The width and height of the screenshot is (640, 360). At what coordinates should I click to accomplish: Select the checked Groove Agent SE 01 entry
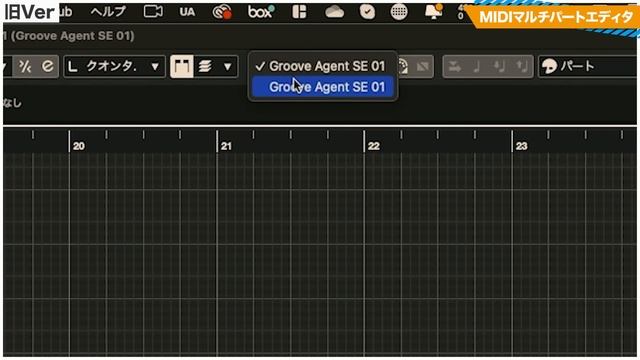point(322,66)
